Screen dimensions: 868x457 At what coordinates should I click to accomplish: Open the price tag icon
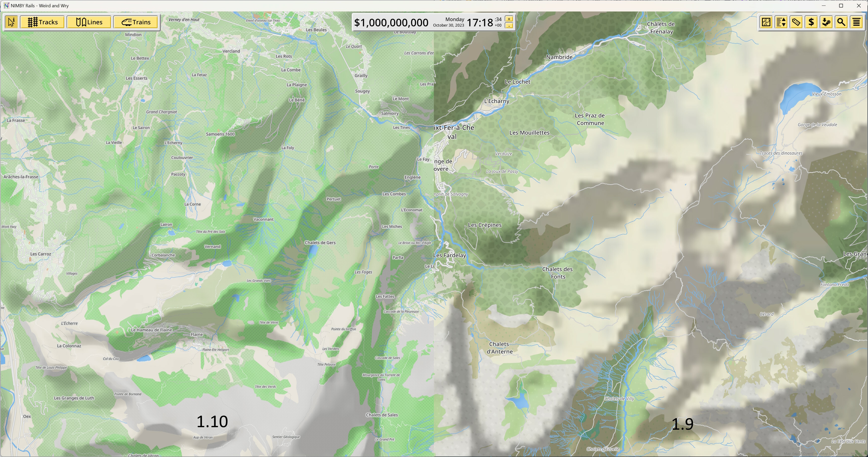coord(796,22)
